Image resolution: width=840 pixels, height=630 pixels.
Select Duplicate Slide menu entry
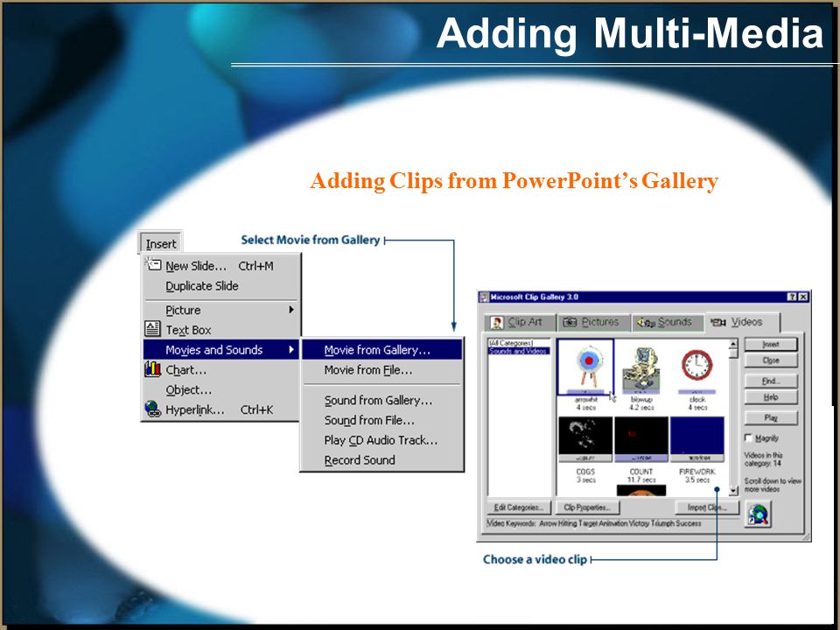220,285
